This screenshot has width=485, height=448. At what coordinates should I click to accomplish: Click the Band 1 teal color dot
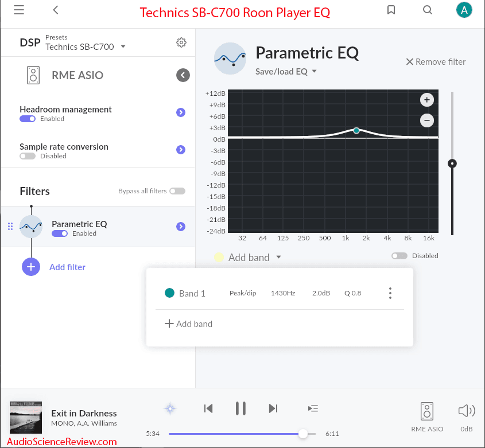[x=169, y=293]
